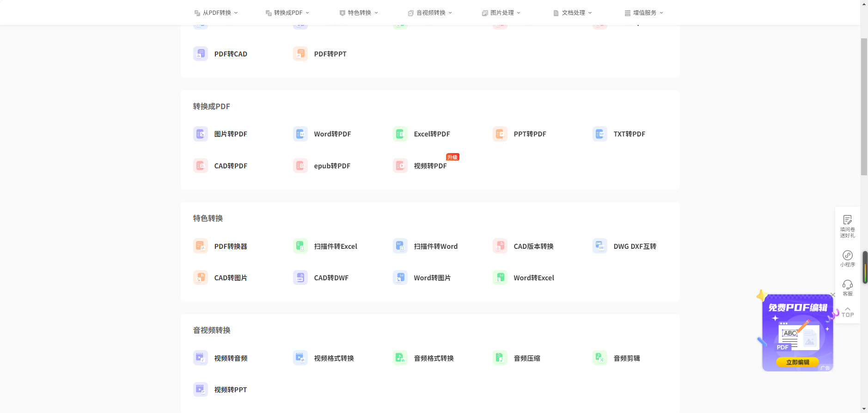Click the 视频转音频 icon
Image resolution: width=868 pixels, height=413 pixels.
coord(200,358)
